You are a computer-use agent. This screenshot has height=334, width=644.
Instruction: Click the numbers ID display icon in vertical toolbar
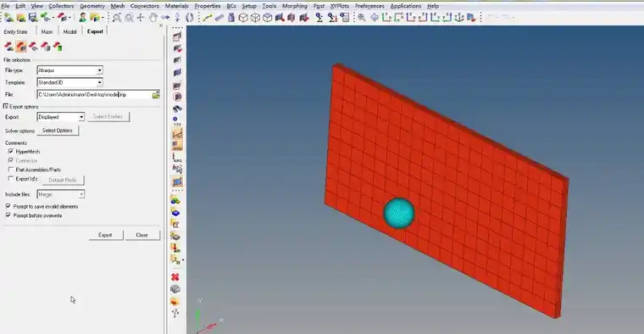(x=176, y=121)
